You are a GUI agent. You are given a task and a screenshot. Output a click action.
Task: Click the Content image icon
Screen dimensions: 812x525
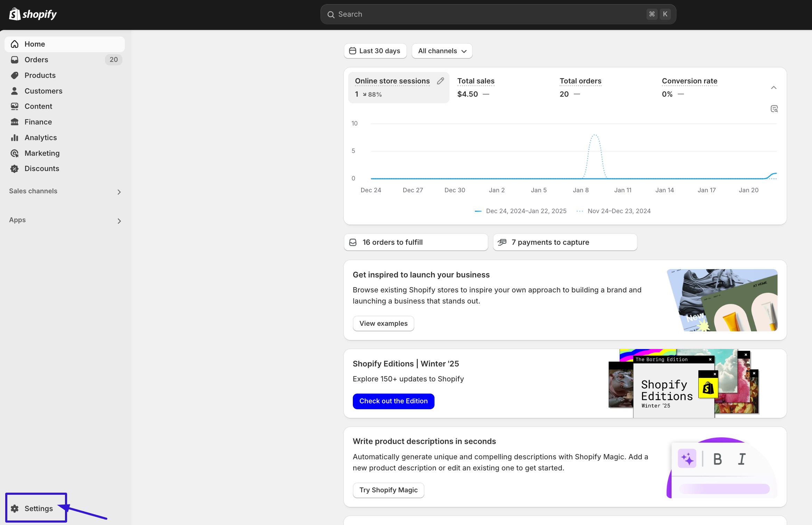pyautogui.click(x=15, y=106)
